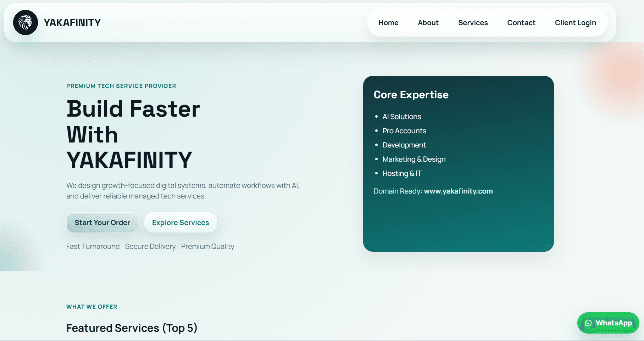Click Start Your Order button
644x341 pixels.
(102, 223)
